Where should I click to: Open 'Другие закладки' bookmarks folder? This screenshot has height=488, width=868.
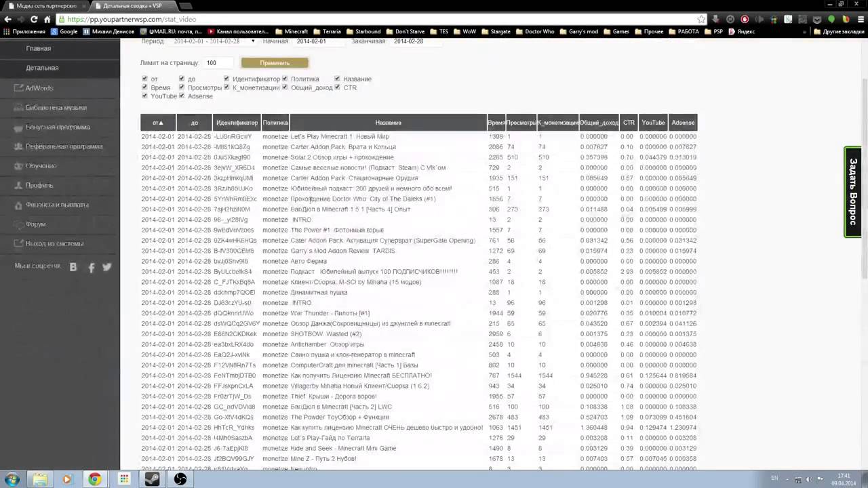839,32
